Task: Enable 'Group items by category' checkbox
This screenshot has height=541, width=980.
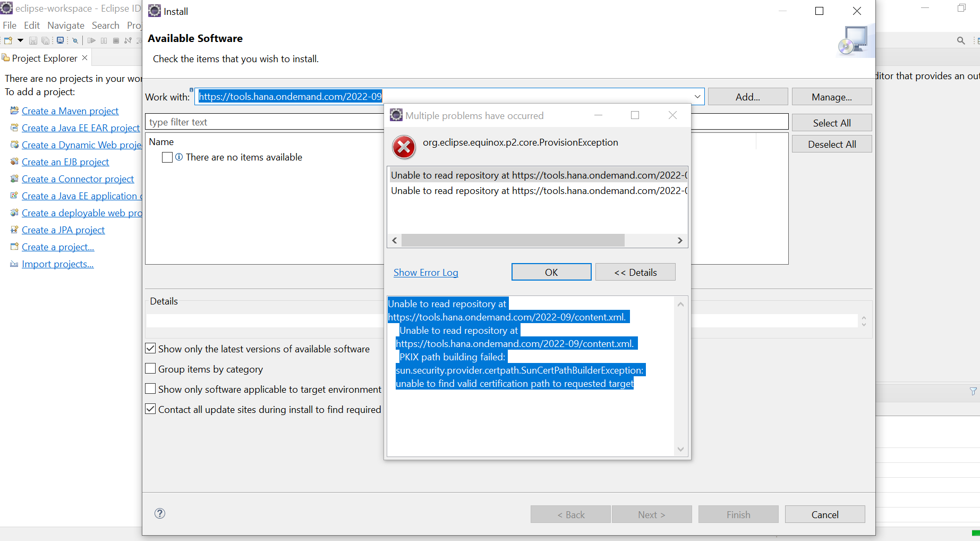Action: (151, 369)
